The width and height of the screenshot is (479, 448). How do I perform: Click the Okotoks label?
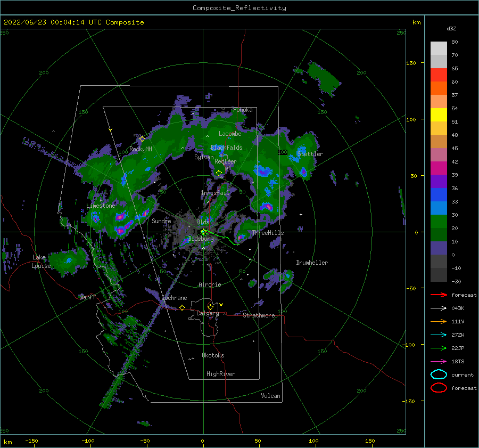click(213, 355)
